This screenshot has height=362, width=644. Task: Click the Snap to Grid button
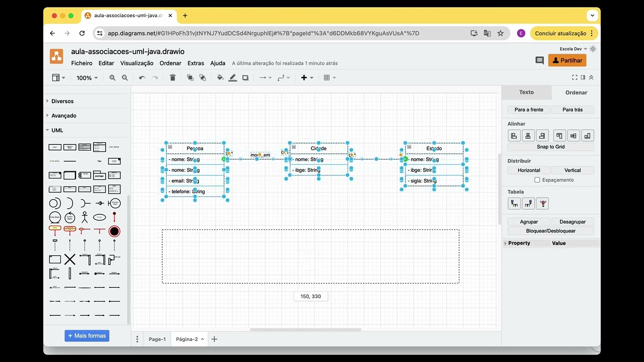[551, 147]
